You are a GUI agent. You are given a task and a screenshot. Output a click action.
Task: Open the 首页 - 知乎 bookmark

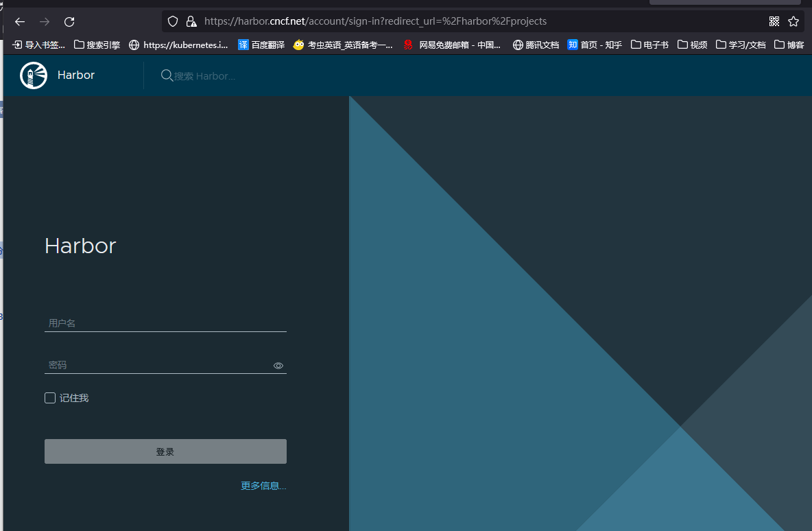tap(595, 45)
